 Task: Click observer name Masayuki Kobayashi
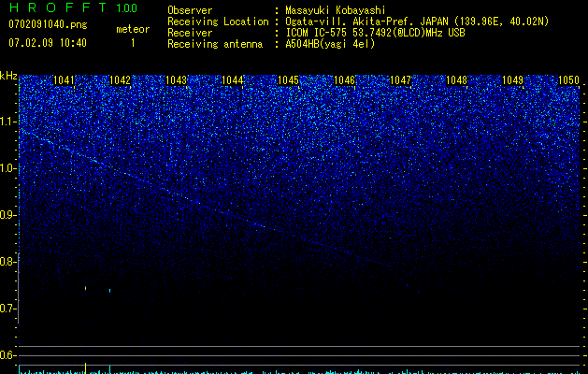tap(336, 10)
